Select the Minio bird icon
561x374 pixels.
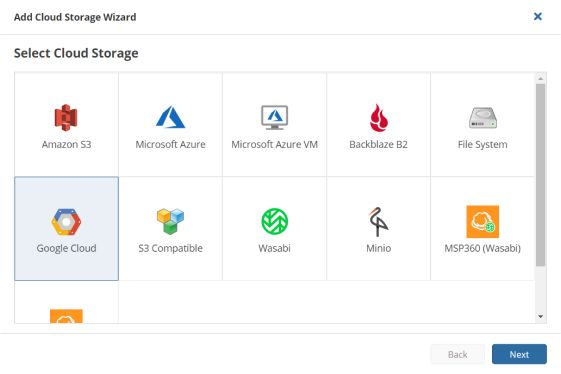click(x=379, y=222)
